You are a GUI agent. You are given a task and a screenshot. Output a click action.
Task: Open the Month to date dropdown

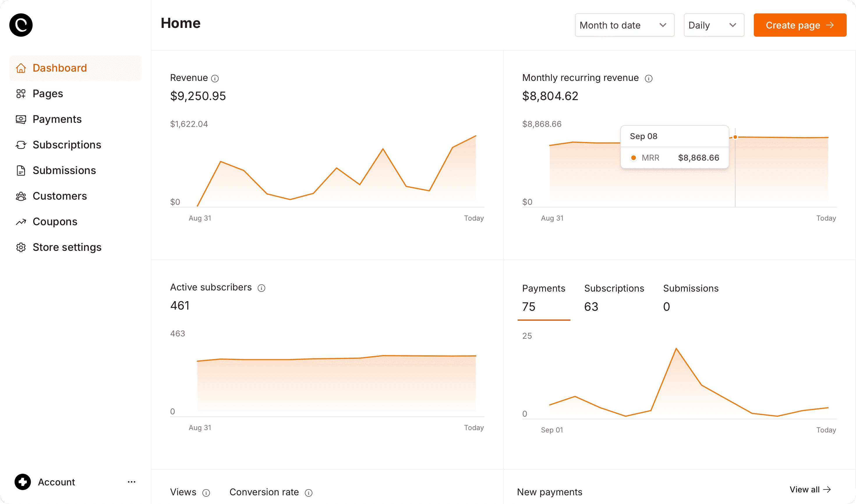pos(624,25)
